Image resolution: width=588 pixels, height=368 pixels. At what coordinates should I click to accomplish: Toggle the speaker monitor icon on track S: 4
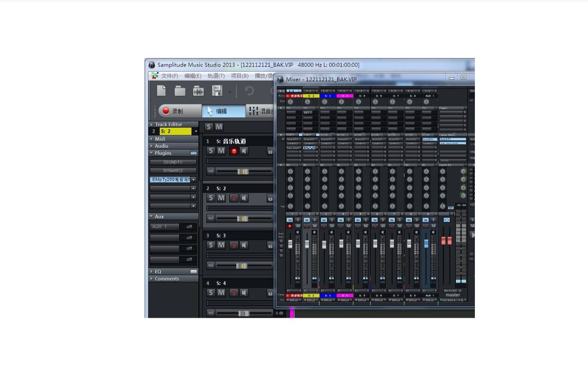244,293
